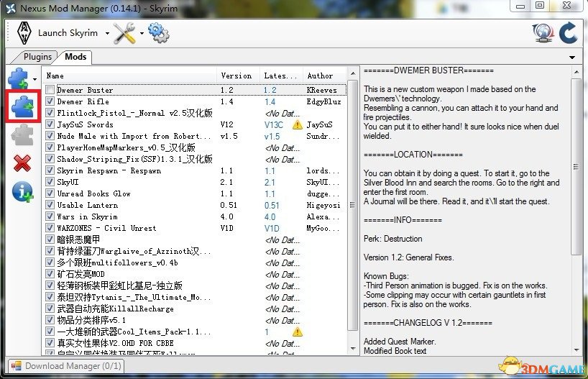Click the description pane scrollbar thumb
588x379 pixels.
[x=576, y=167]
